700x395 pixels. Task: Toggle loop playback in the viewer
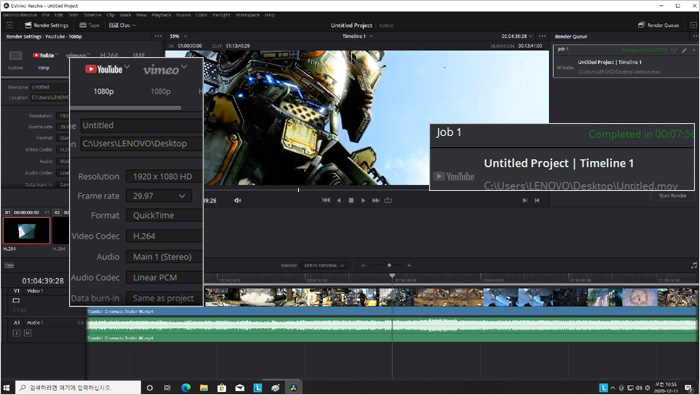coord(388,200)
